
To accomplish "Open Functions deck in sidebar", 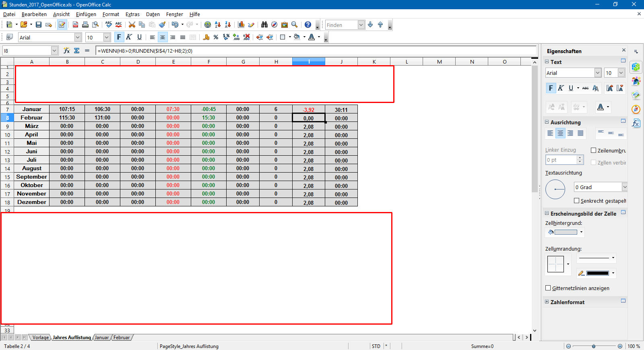I will (x=636, y=123).
